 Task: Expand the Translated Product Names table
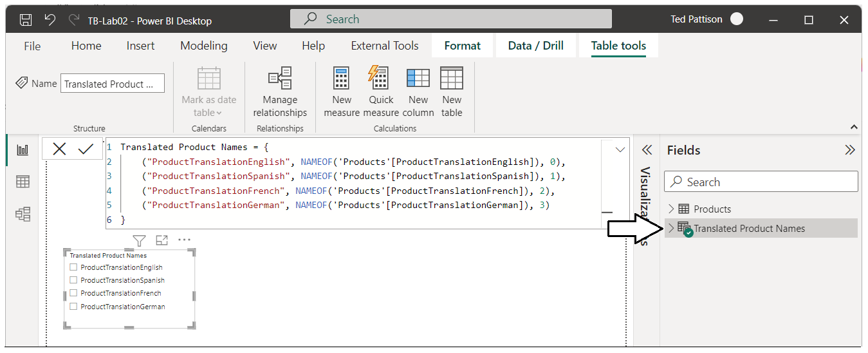coord(671,228)
